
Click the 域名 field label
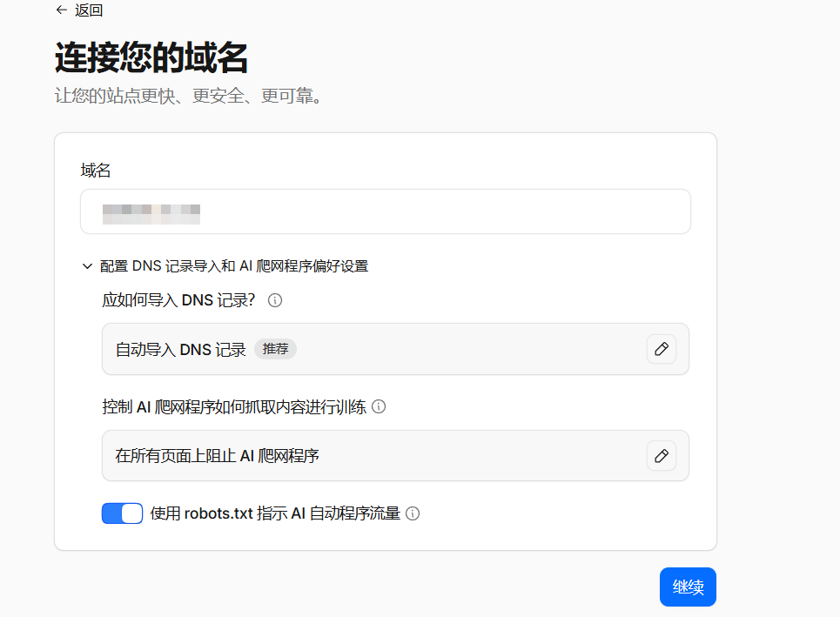pyautogui.click(x=96, y=171)
